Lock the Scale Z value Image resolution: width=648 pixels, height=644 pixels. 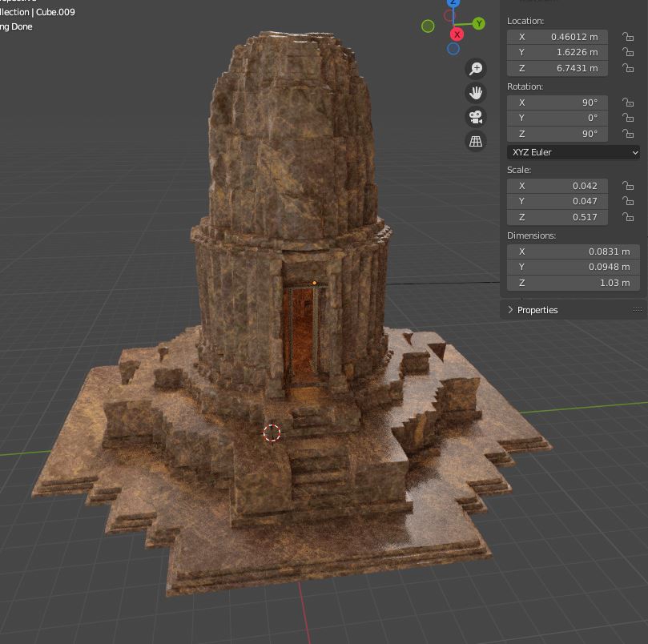click(628, 216)
